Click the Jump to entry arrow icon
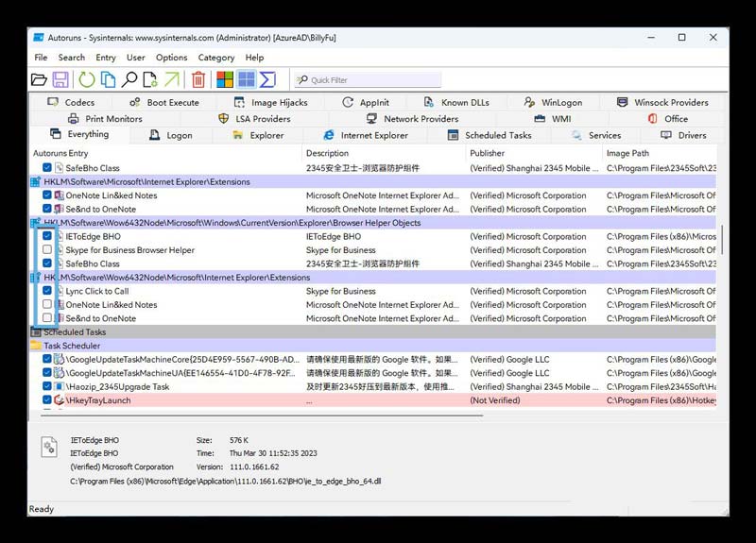Screen dimensions: 756x543 [x=172, y=79]
